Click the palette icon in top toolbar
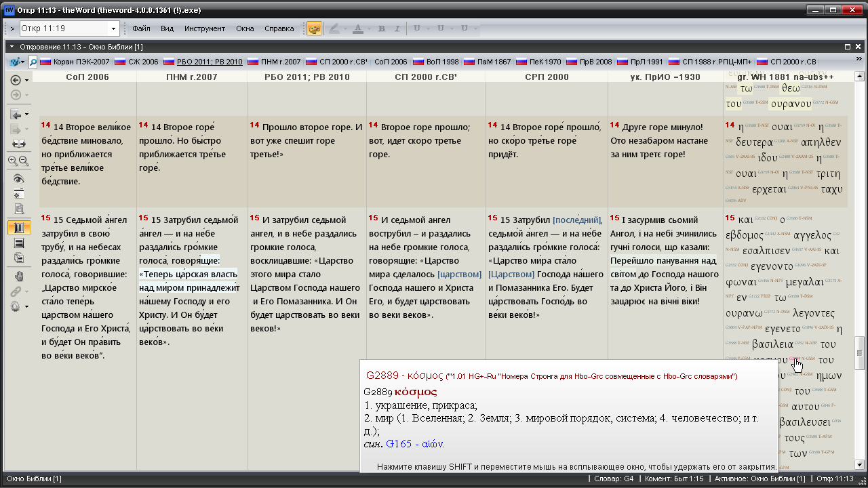The width and height of the screenshot is (868, 488). point(314,28)
